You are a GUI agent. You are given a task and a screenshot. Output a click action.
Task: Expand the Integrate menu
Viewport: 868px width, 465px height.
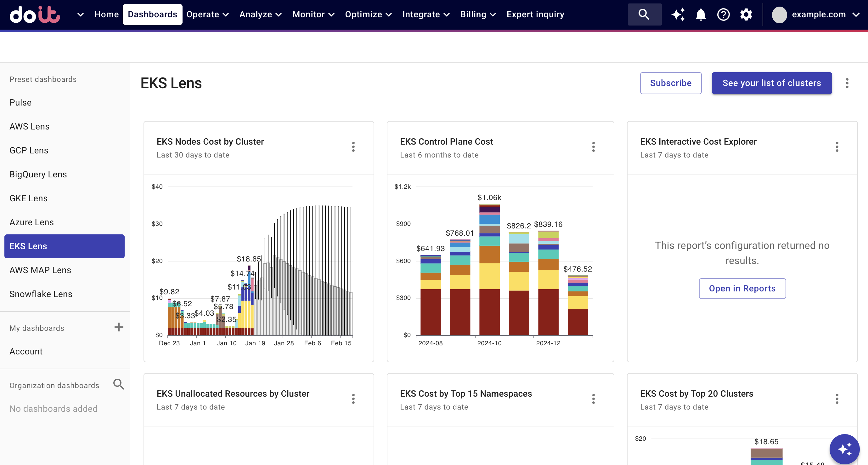click(x=426, y=14)
